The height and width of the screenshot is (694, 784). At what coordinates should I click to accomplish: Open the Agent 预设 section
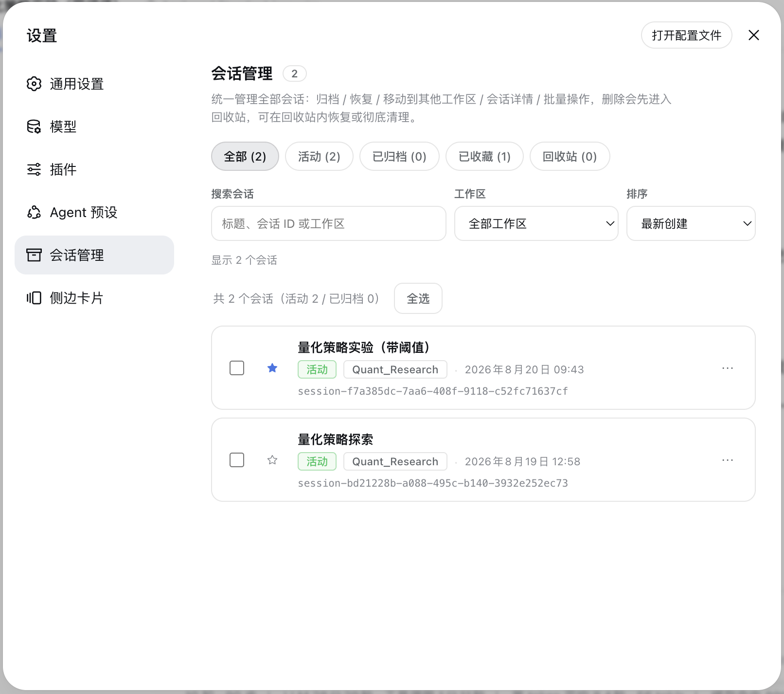pos(94,212)
